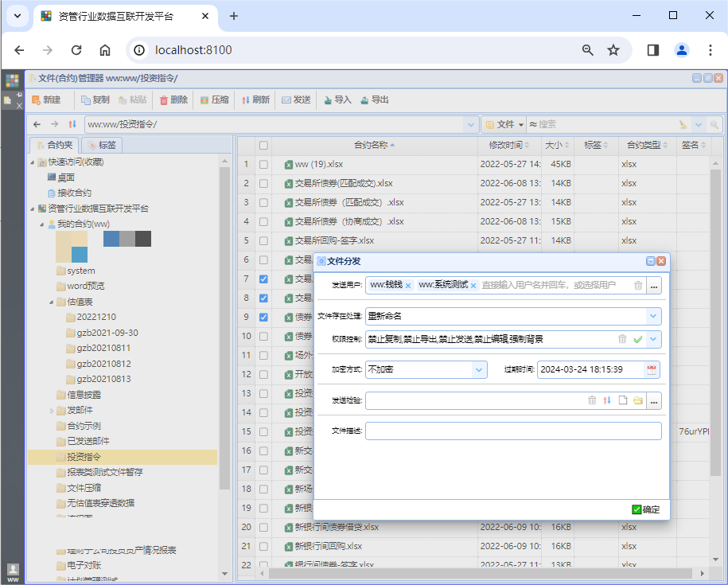This screenshot has width=728, height=585.
Task: Collapse 估值表 folder expander
Action: tap(51, 302)
